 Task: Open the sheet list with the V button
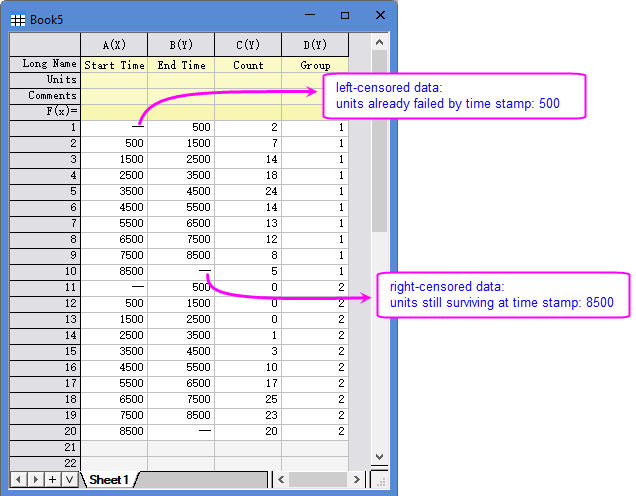pos(70,480)
